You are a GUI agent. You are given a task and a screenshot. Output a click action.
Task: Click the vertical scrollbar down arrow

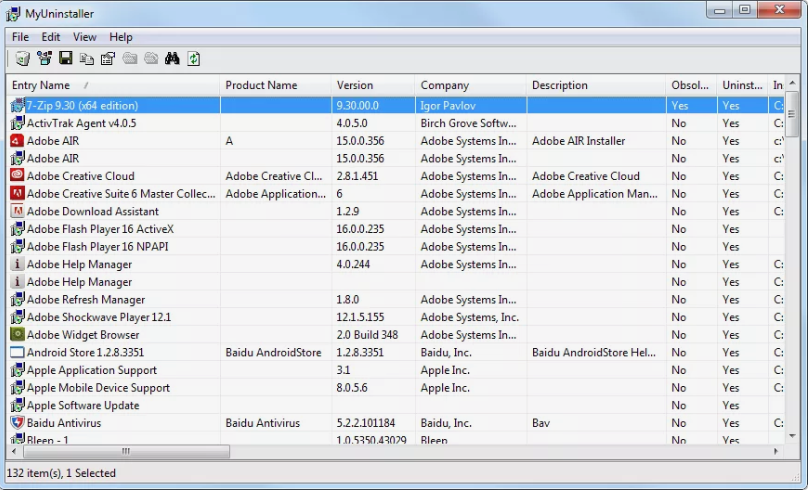792,436
